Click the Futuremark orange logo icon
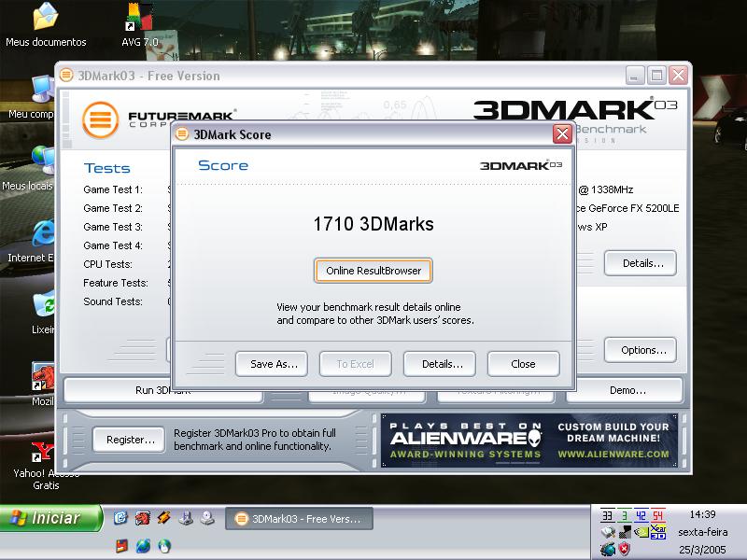Image resolution: width=747 pixels, height=560 pixels. [x=101, y=119]
